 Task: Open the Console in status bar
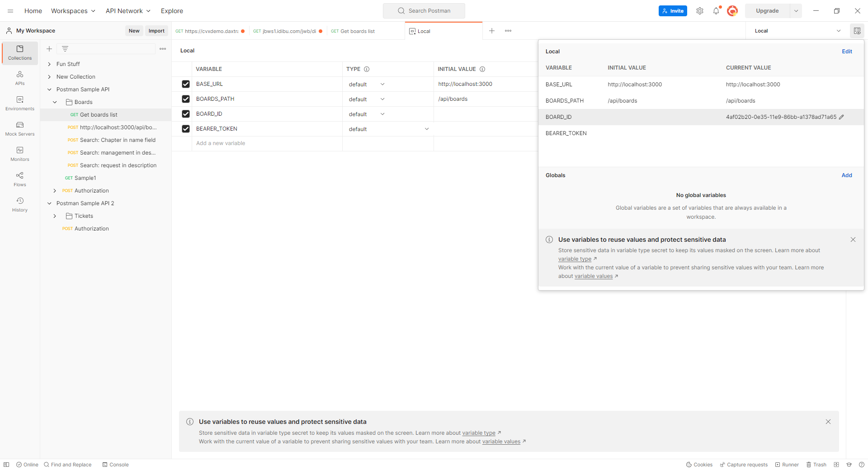click(x=116, y=465)
